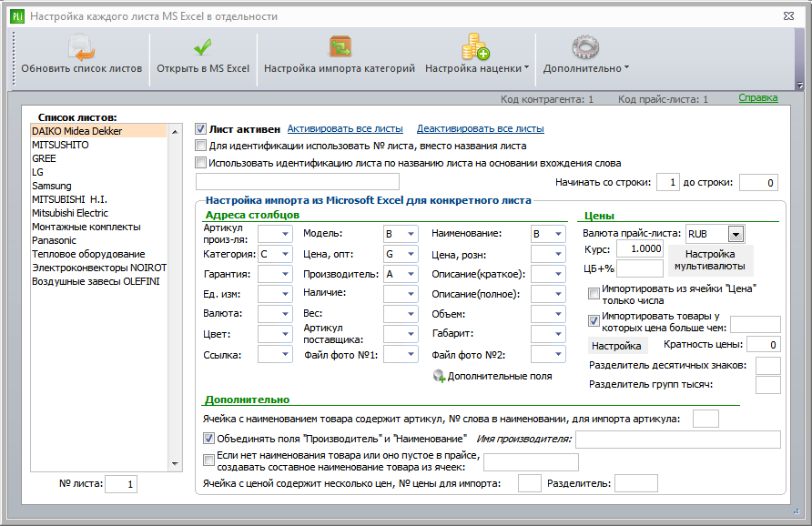Open Дополнительно gear icon menu
This screenshot has width=812, height=526.
(585, 47)
